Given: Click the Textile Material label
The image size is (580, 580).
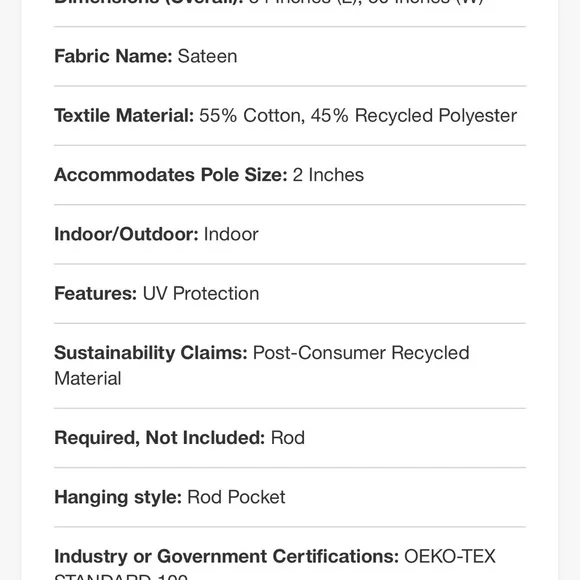Looking at the screenshot, I should click(x=124, y=115).
